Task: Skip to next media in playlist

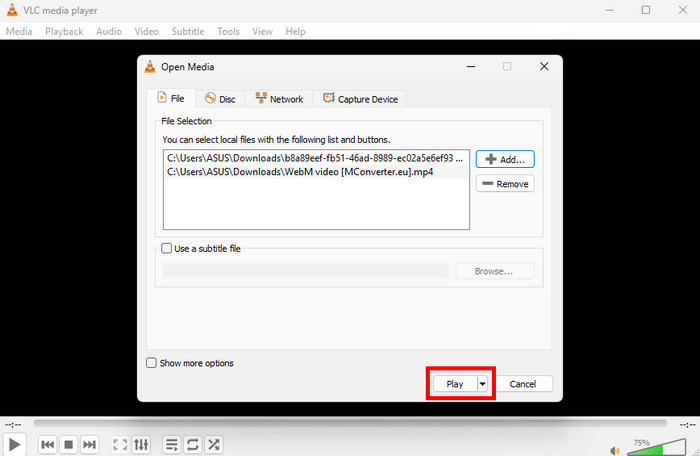Action: click(x=89, y=444)
